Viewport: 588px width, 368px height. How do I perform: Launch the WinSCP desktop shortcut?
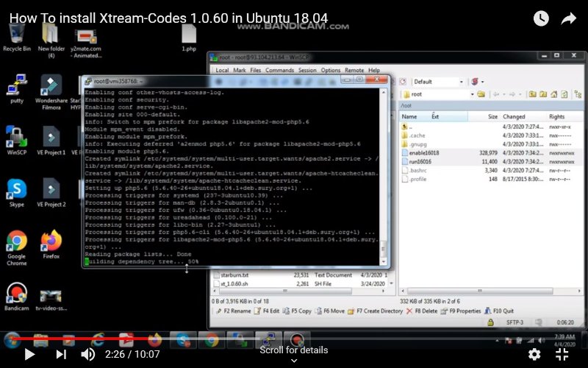(x=17, y=141)
